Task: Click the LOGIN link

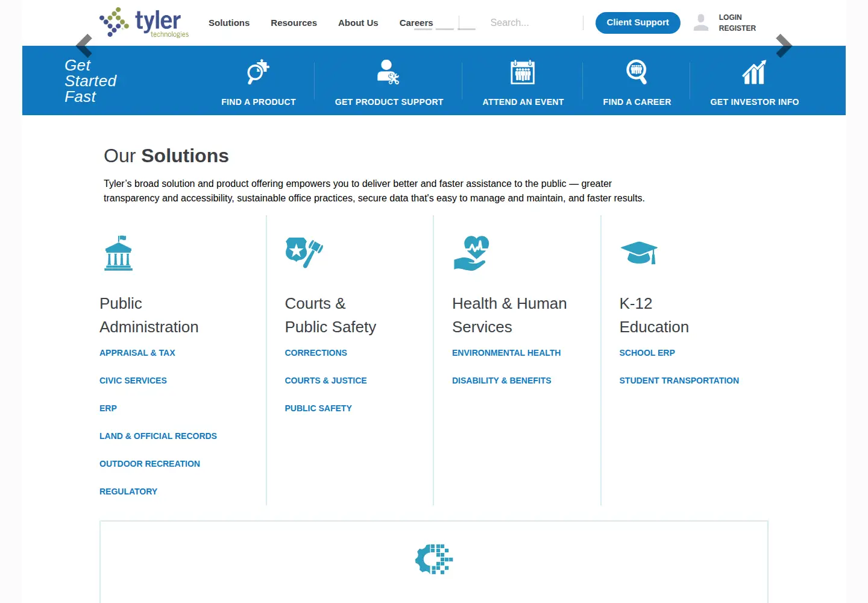Action: tap(730, 17)
